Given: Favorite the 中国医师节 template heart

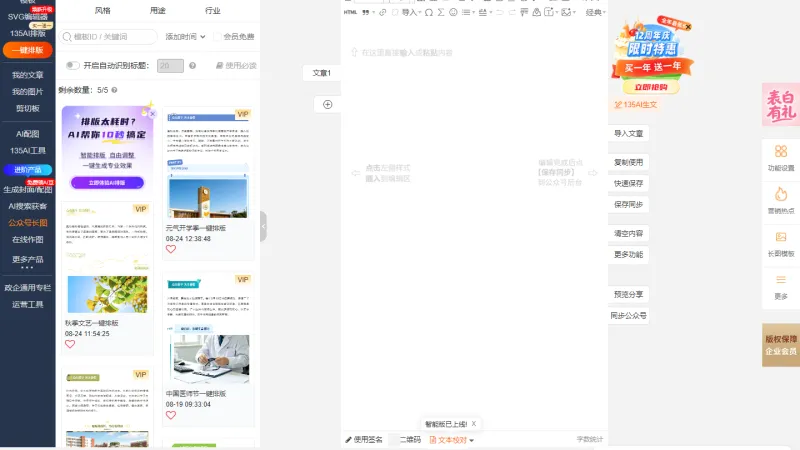Looking at the screenshot, I should 171,415.
